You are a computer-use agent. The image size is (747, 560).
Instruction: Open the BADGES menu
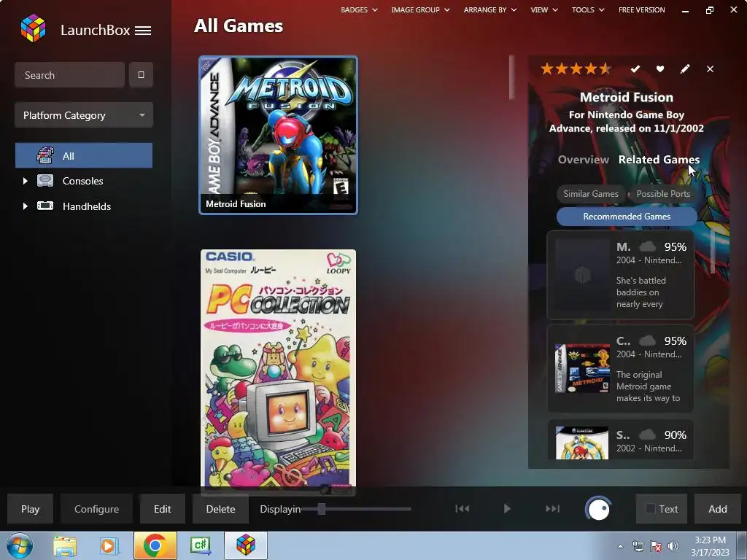point(359,9)
